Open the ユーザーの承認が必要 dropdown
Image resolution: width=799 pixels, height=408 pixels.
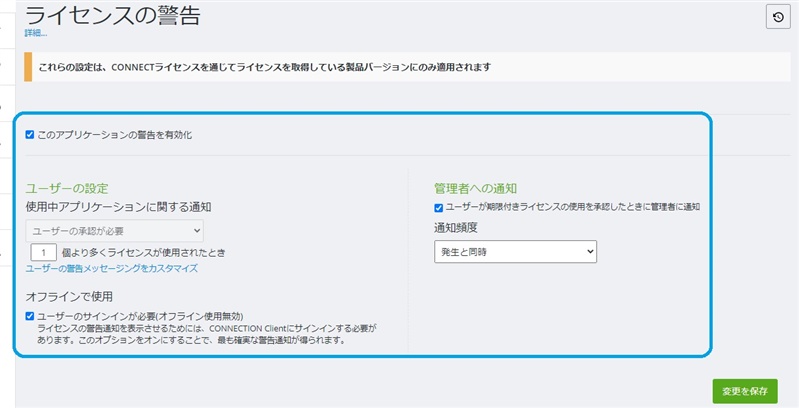point(115,231)
